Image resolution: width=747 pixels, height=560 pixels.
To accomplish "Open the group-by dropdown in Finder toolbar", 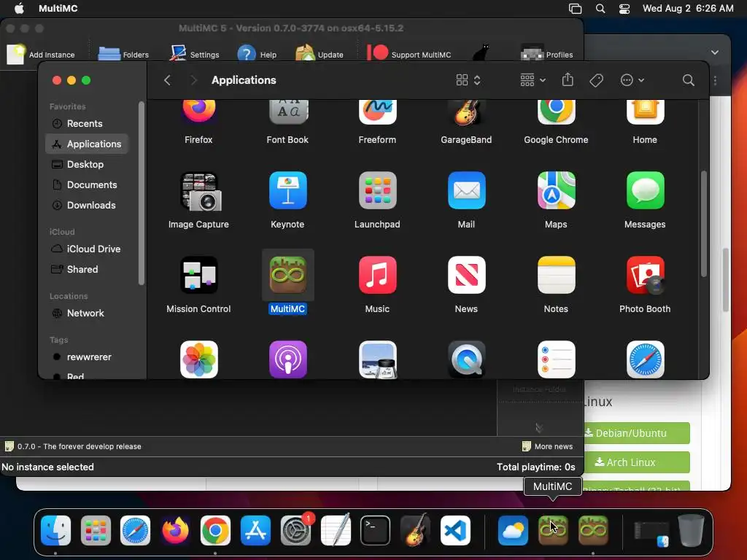I will [533, 80].
